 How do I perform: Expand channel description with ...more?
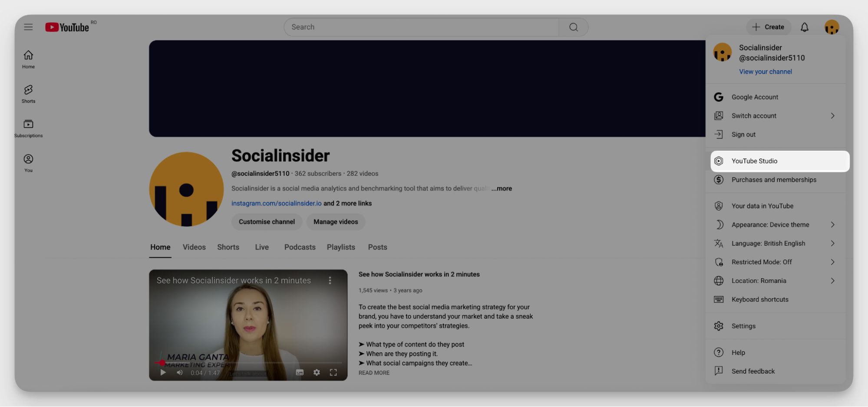(x=502, y=188)
